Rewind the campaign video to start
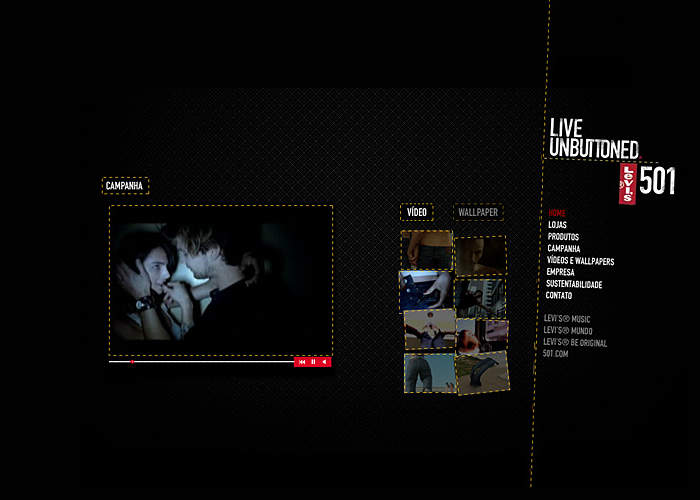 click(x=302, y=362)
